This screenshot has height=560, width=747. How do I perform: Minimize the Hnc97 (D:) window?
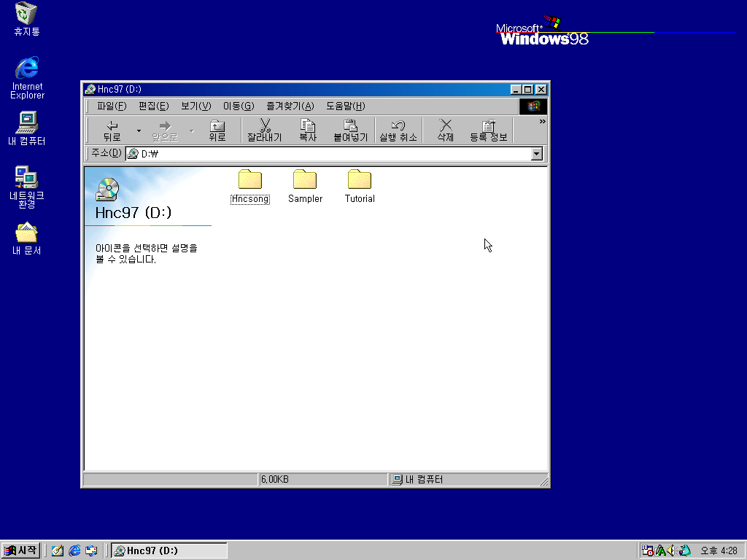(x=516, y=90)
